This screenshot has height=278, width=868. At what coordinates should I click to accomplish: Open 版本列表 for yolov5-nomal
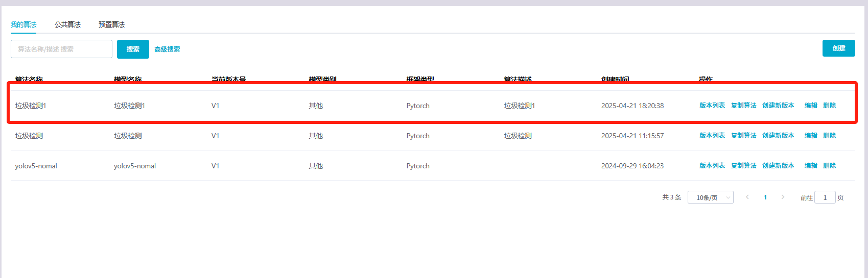pyautogui.click(x=712, y=166)
